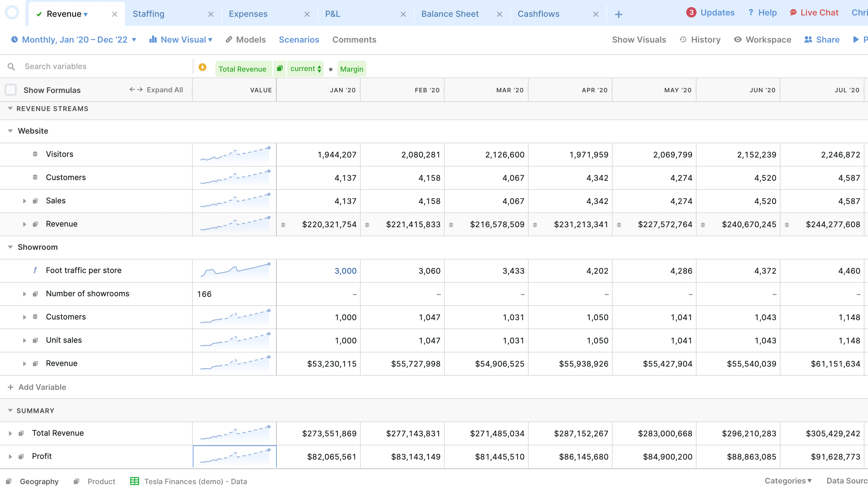Screen dimensions: 868x488
Task: Click the Expand All link
Action: pyautogui.click(x=164, y=90)
